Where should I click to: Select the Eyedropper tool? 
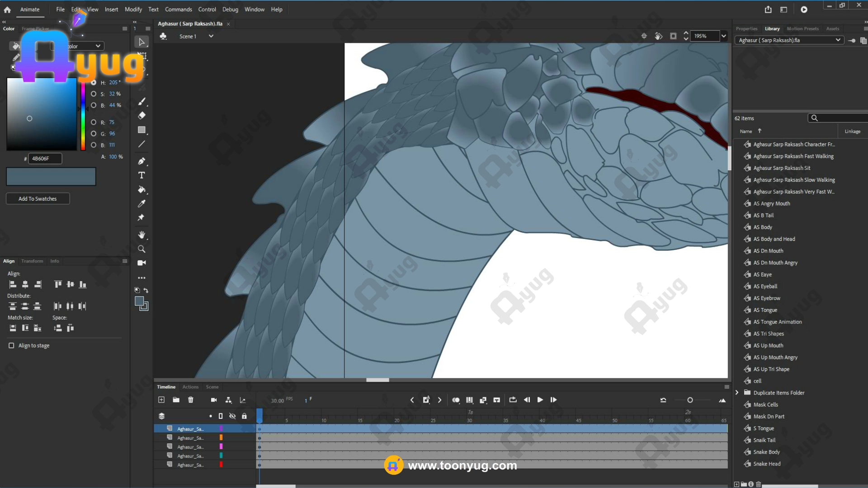click(142, 204)
